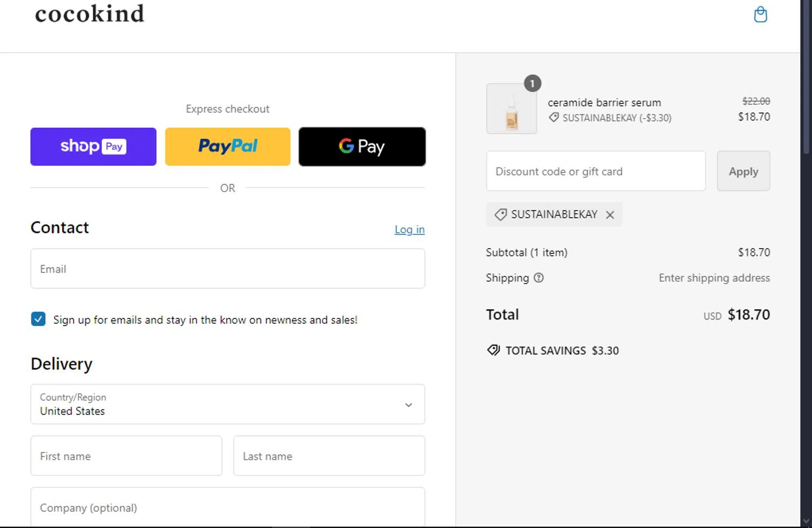Click the cocokind logo

pos(90,14)
